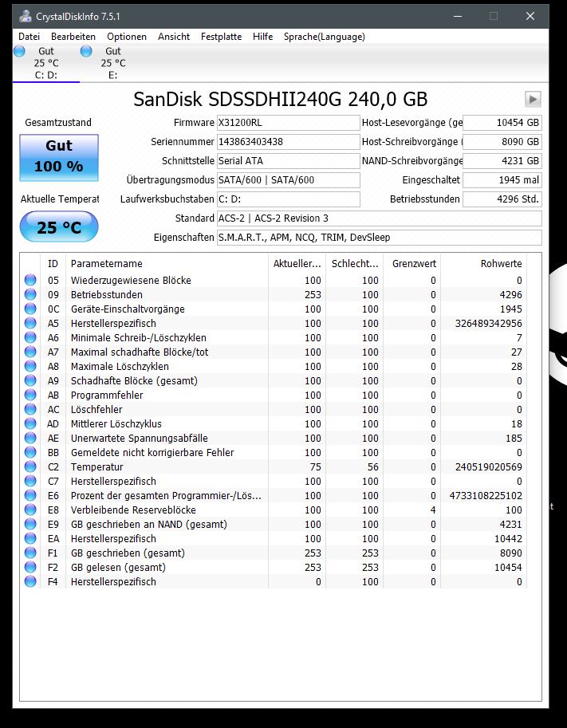This screenshot has height=728, width=567.
Task: Click raw value 4733108225102
Action: coord(486,495)
